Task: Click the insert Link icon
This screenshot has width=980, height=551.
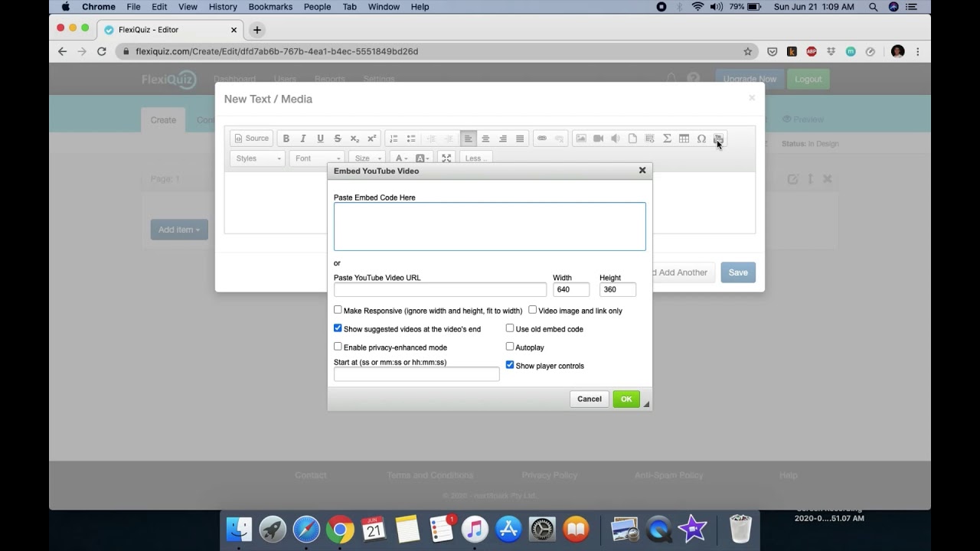Action: click(x=542, y=139)
